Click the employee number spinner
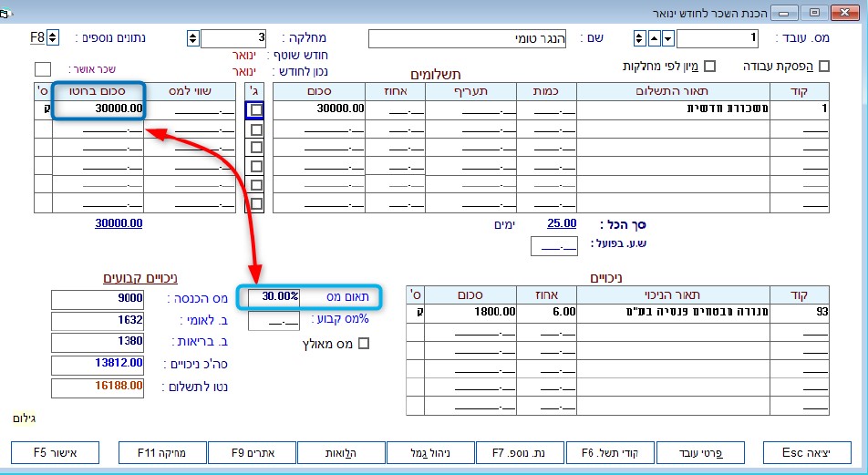The height and width of the screenshot is (475, 868). coord(639,38)
